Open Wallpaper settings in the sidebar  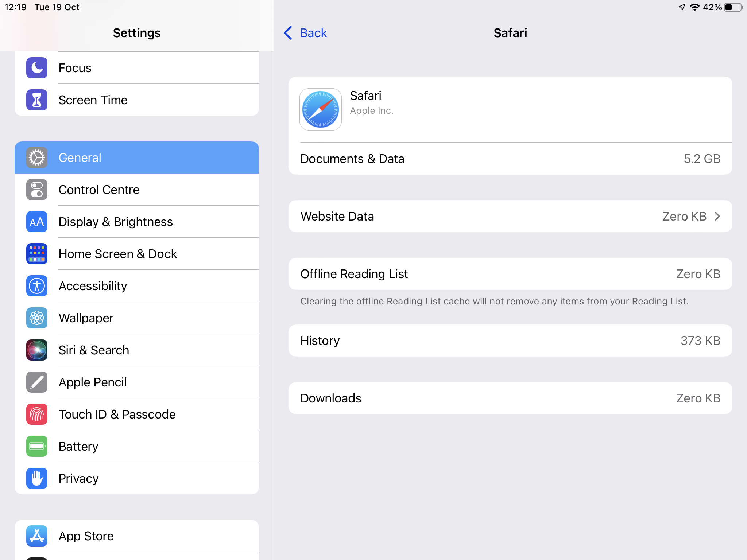137,318
